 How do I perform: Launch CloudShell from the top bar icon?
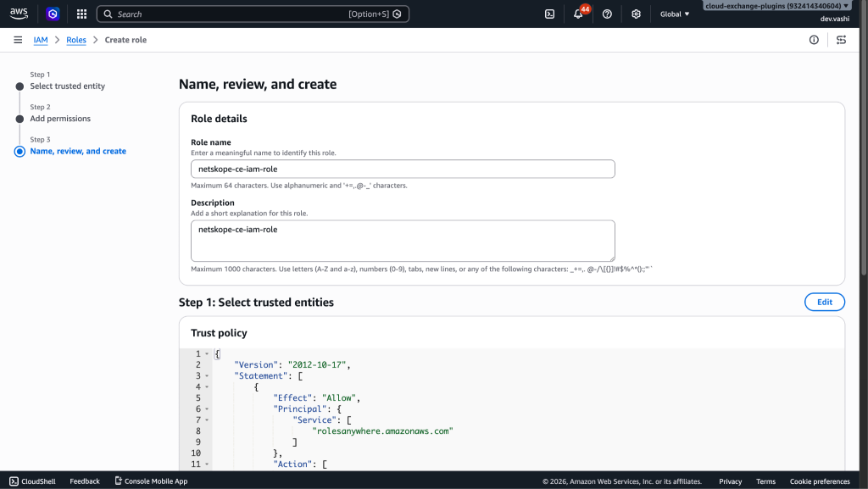(x=549, y=14)
